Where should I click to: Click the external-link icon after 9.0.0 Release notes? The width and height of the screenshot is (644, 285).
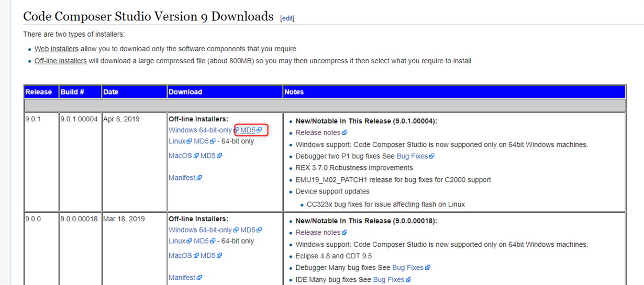pyautogui.click(x=345, y=233)
